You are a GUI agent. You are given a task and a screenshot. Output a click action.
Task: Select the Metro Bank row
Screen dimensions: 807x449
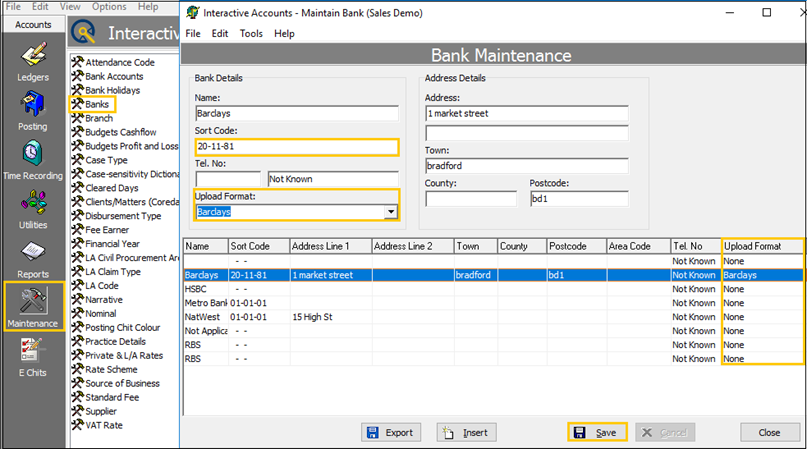493,303
